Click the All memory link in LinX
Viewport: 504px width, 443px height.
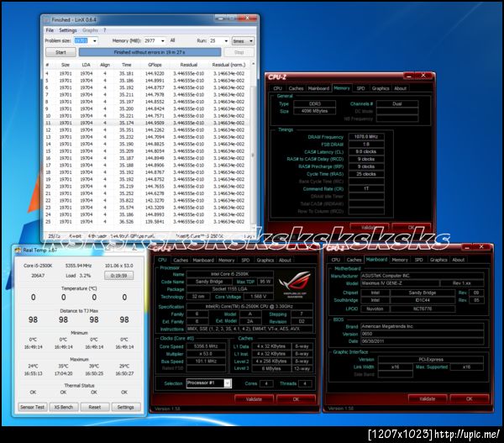[x=172, y=40]
